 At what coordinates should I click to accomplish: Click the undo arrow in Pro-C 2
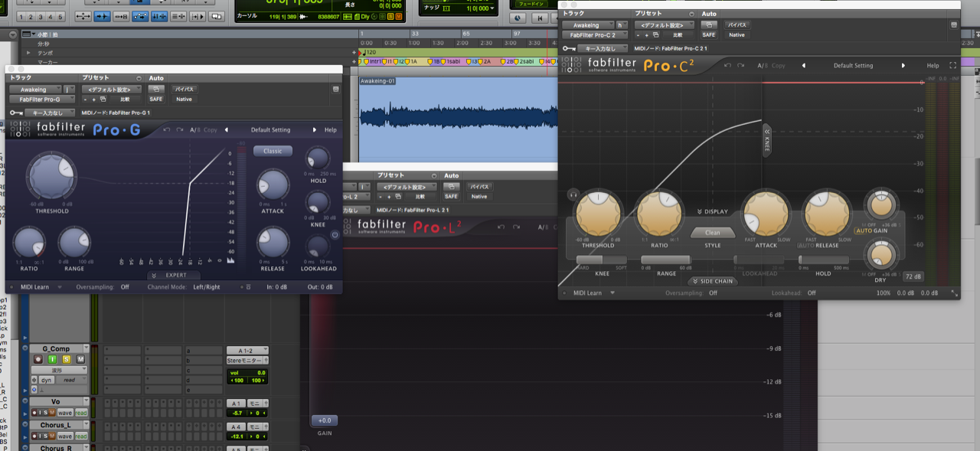tap(727, 66)
